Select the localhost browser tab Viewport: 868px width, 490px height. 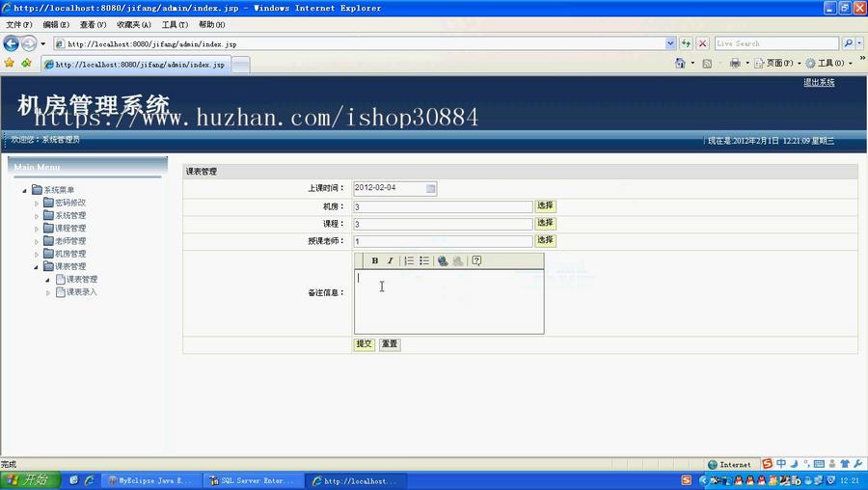pyautogui.click(x=136, y=65)
